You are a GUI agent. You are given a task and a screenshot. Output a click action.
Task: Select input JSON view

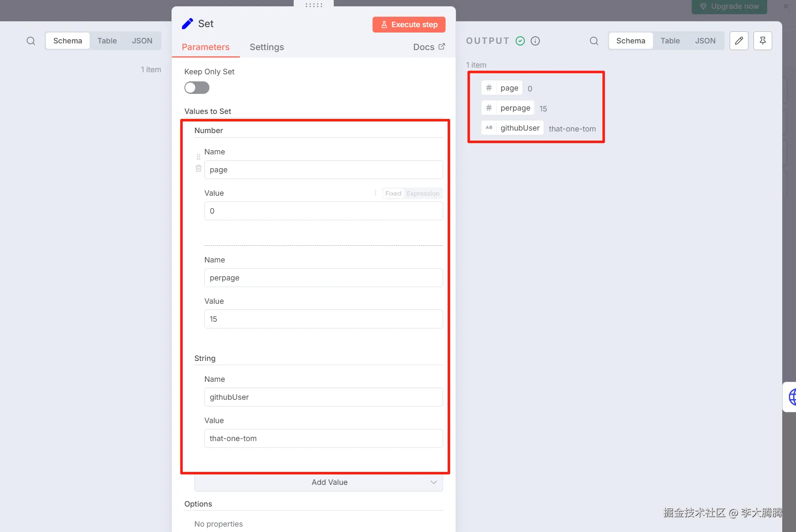click(x=142, y=41)
